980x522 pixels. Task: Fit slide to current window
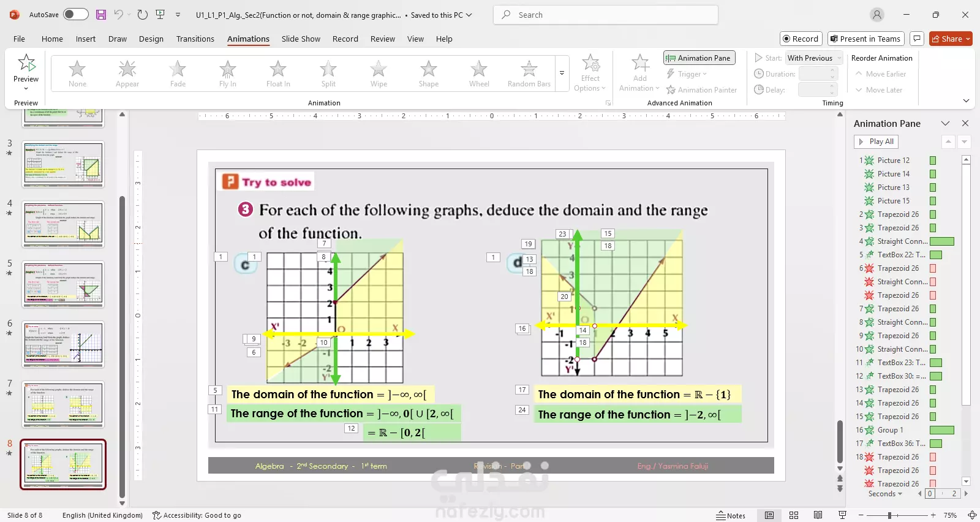972,515
